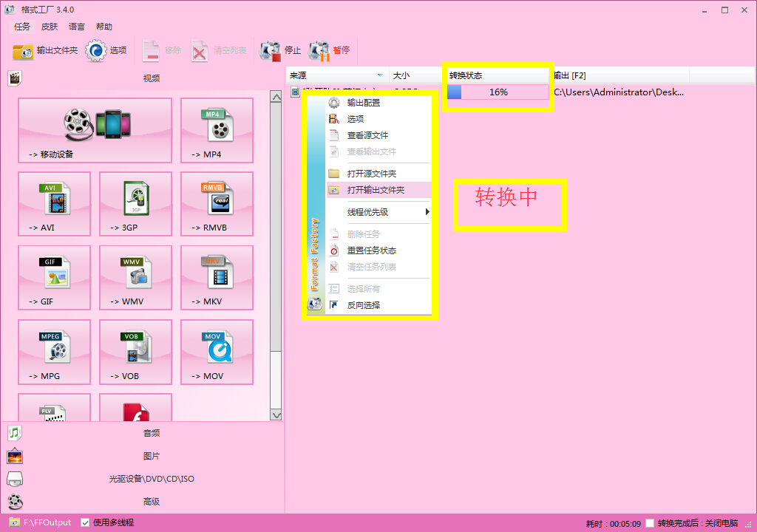757x532 pixels.
Task: Choose 输出配置 in context menu
Action: pyautogui.click(x=378, y=103)
